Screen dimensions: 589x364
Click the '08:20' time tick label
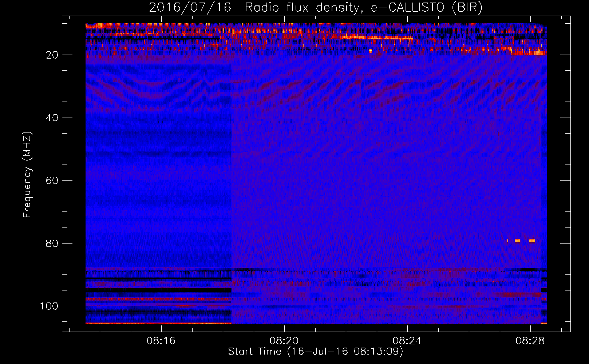tap(284, 341)
